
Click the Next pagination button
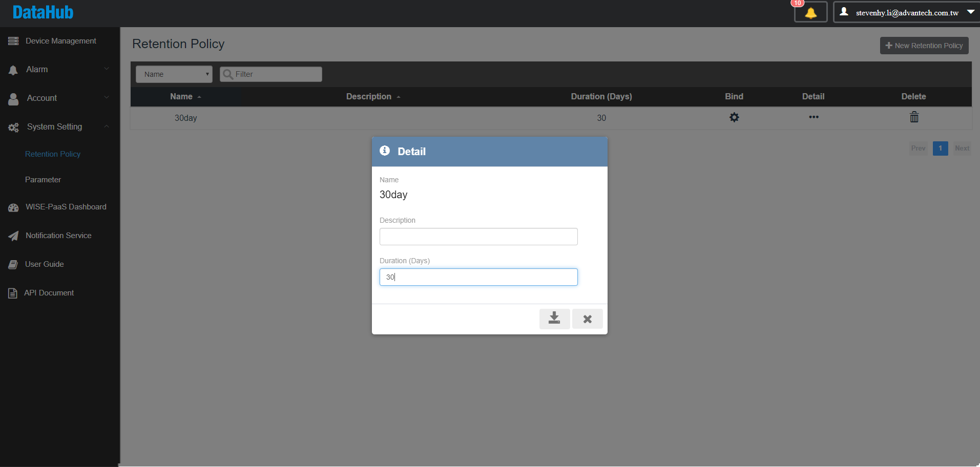tap(962, 148)
